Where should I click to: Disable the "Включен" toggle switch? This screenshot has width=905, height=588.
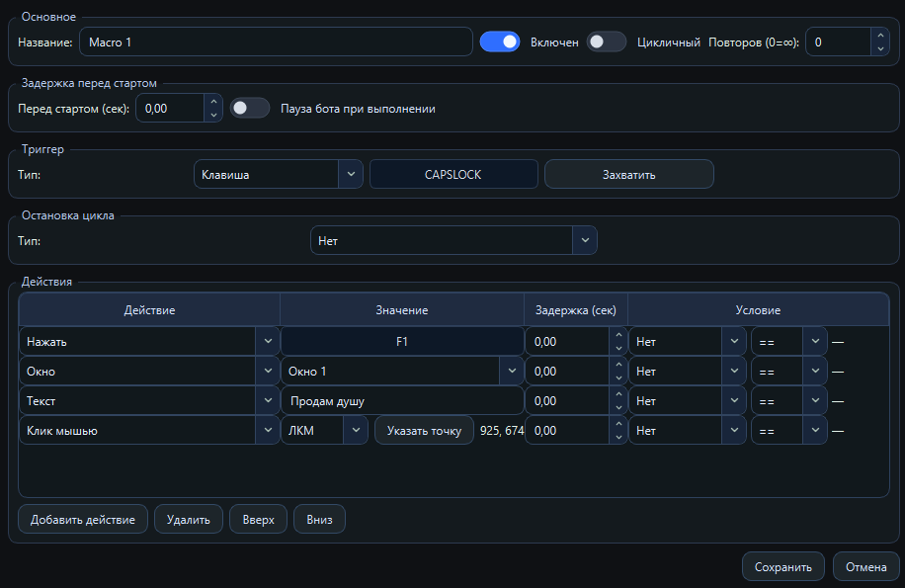click(499, 42)
